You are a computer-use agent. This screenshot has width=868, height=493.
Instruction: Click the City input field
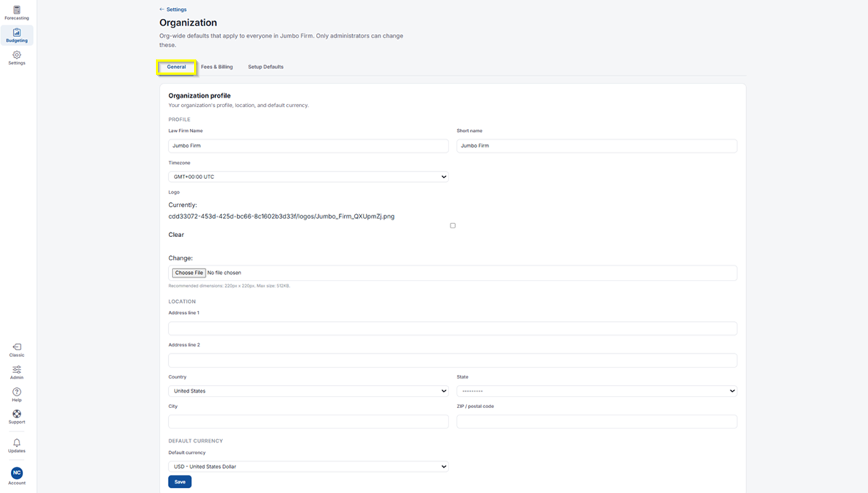[x=309, y=421]
